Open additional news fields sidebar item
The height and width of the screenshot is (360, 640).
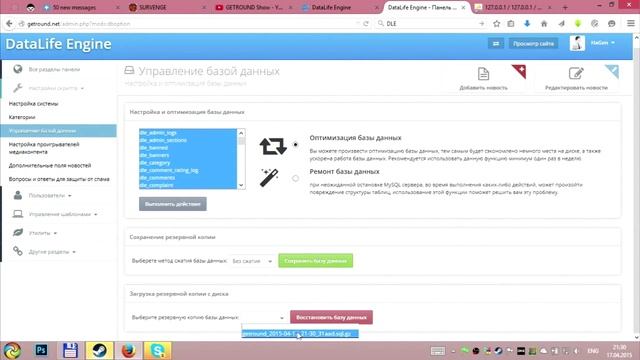(50, 165)
